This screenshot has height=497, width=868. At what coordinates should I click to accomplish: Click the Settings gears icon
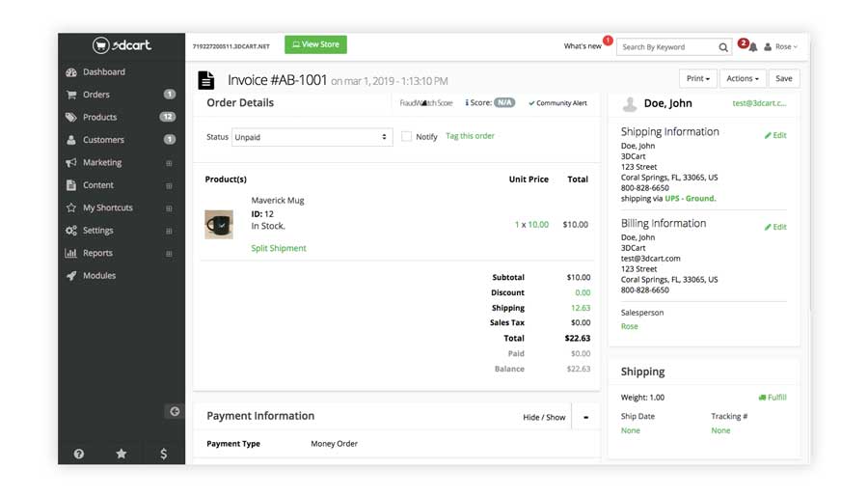coord(70,231)
